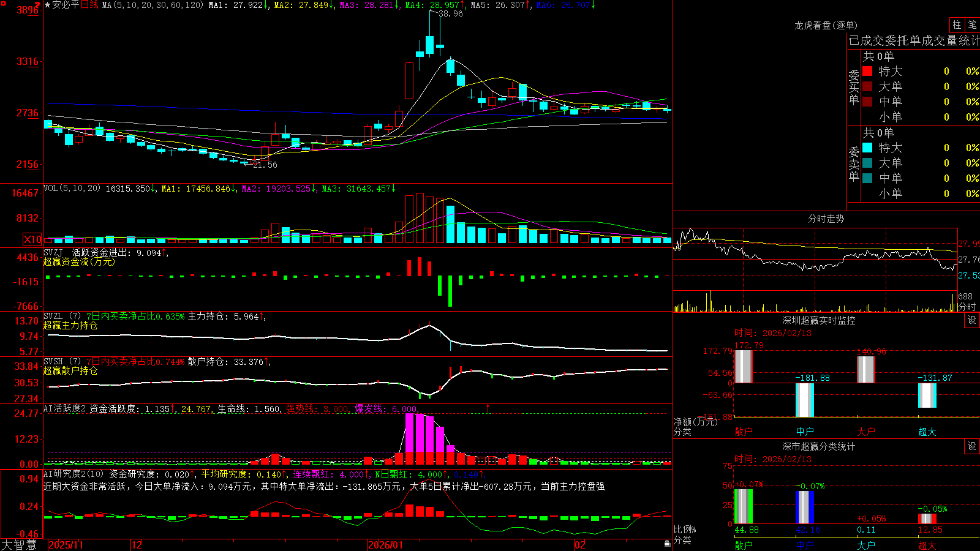The height and width of the screenshot is (551, 980).
Task: Click the 中户 bar valued -181.88
Action: [x=804, y=400]
